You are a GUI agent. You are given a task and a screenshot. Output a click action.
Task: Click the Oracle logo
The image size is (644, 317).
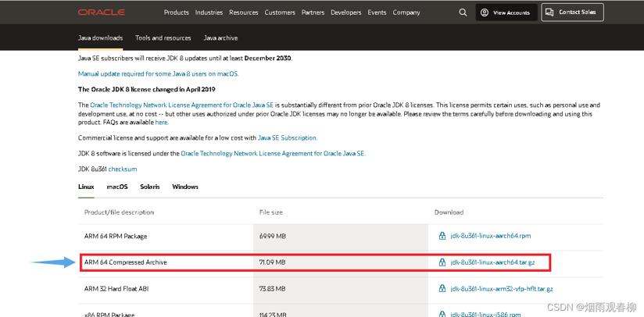pos(101,12)
